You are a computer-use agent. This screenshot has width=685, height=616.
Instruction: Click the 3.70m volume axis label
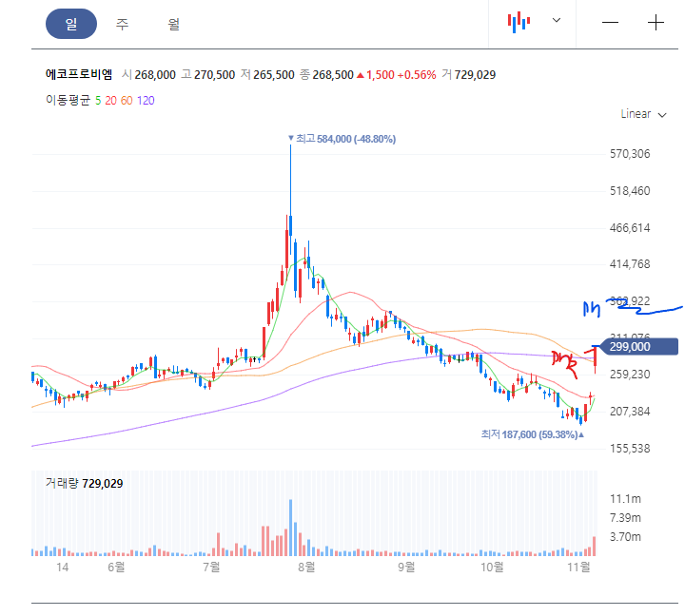click(x=625, y=536)
